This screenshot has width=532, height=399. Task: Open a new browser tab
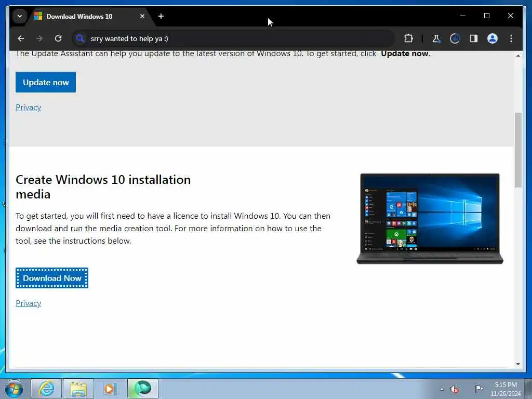click(x=161, y=16)
